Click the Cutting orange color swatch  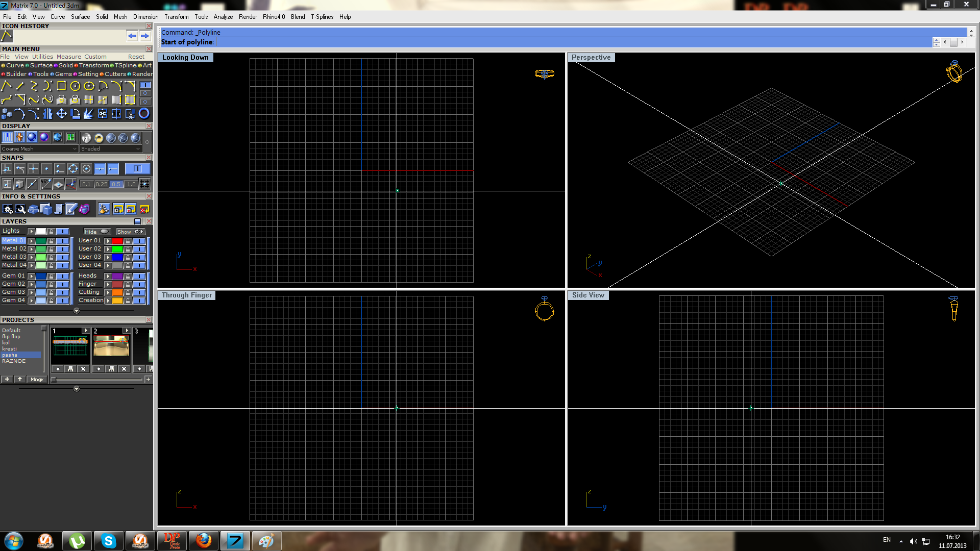click(x=117, y=292)
